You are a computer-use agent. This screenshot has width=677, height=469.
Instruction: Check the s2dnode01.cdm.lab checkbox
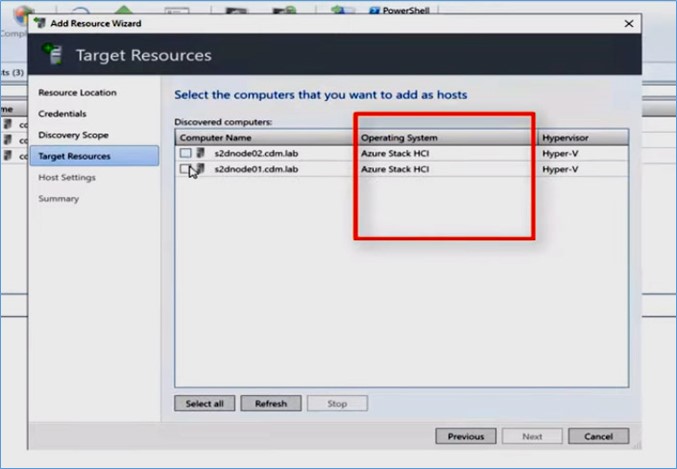pos(185,169)
